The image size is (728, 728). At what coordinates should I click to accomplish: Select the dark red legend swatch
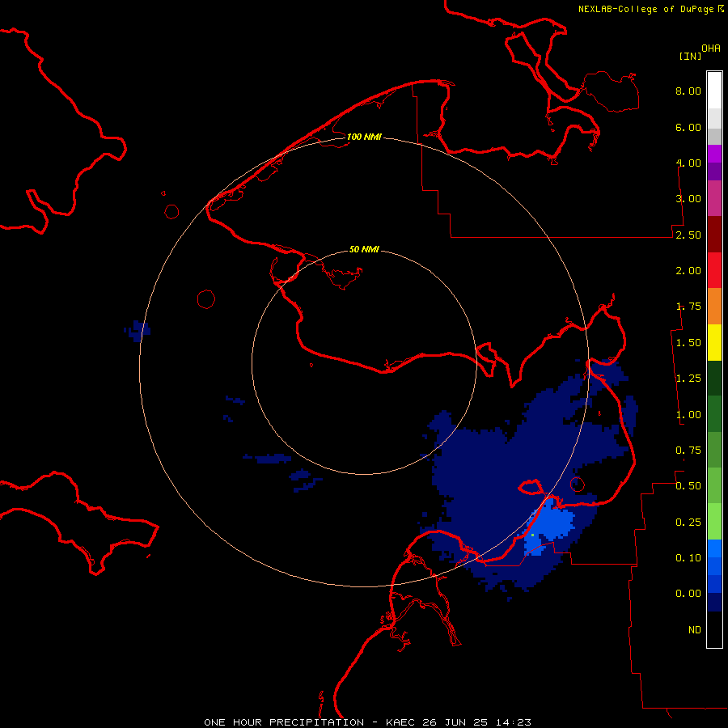click(x=714, y=235)
